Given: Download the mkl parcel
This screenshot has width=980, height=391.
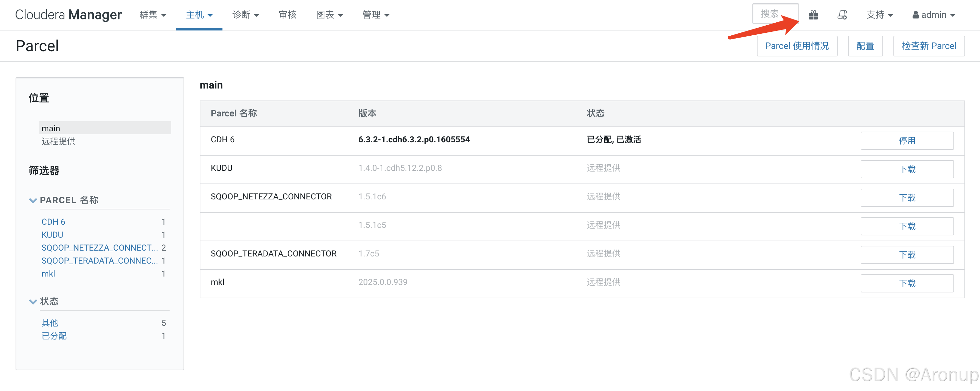Looking at the screenshot, I should 907,283.
